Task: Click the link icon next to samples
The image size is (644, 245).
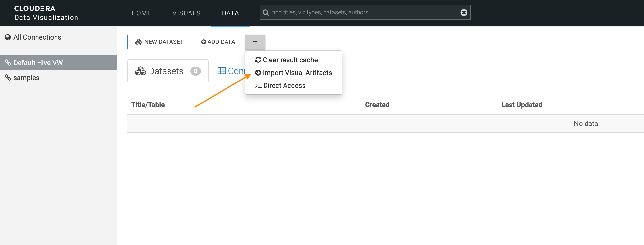Action: 8,77
